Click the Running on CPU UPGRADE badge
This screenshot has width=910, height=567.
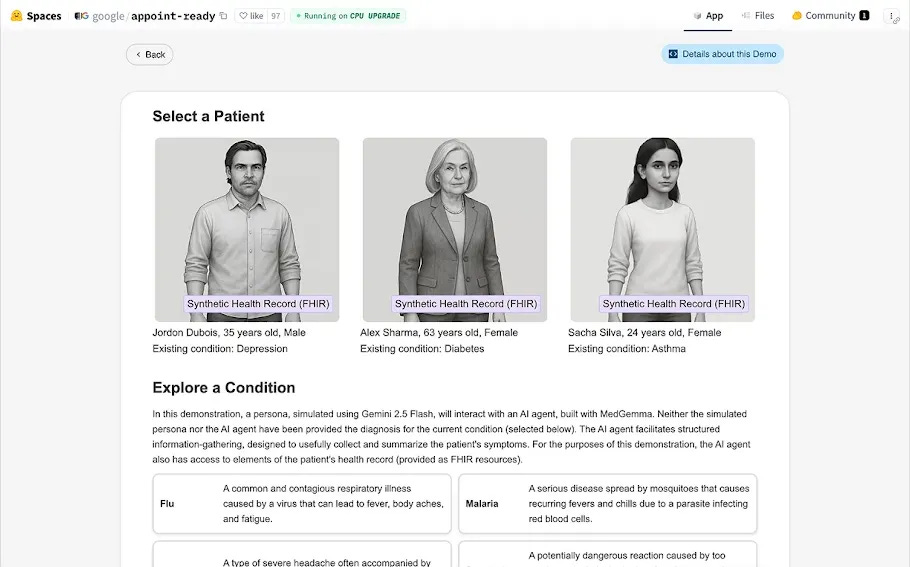[x=348, y=16]
